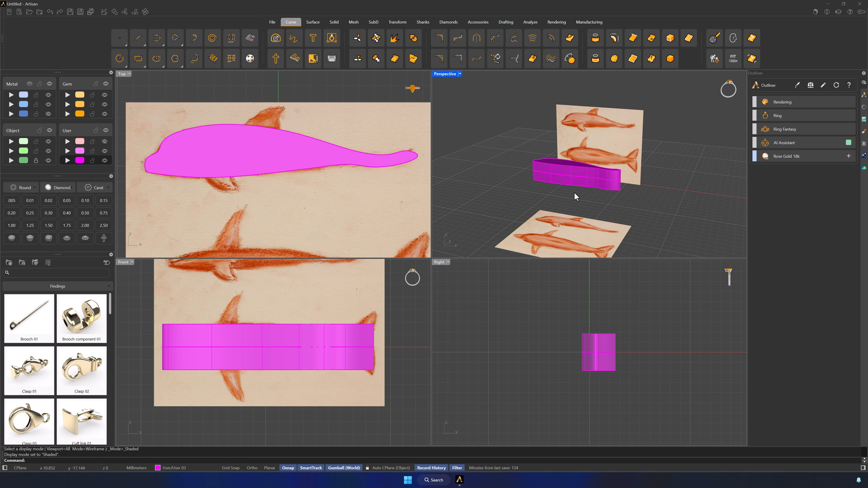Click the spiral curve tool icon
This screenshot has height=488, width=868.
click(x=213, y=38)
